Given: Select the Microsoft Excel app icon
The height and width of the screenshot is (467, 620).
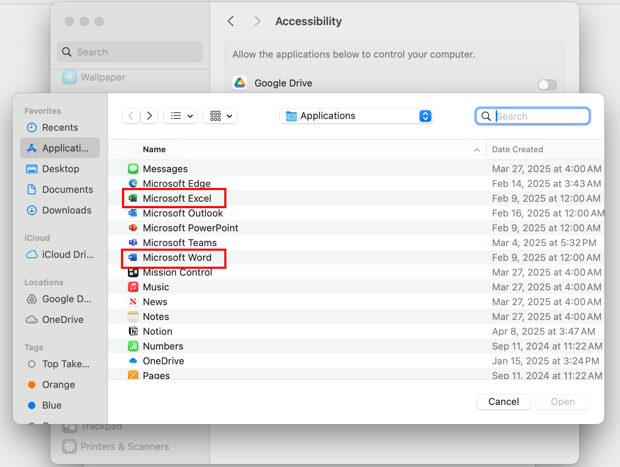Looking at the screenshot, I should [x=133, y=199].
